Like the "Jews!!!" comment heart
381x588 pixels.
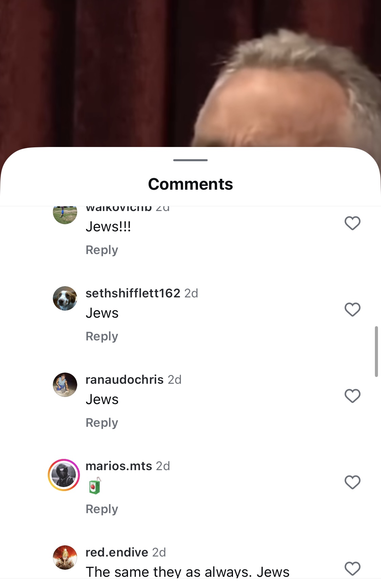pos(352,223)
